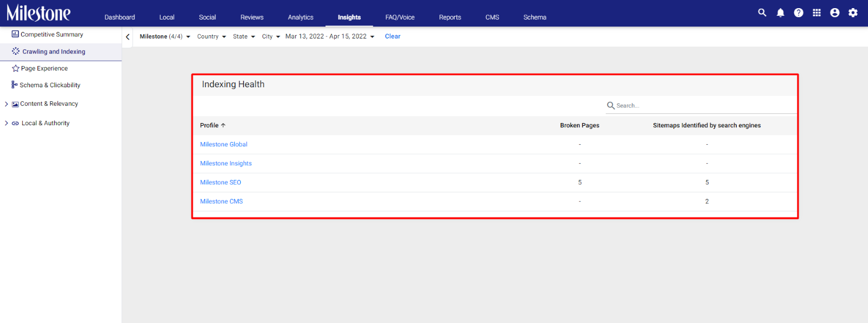Image resolution: width=868 pixels, height=323 pixels.
Task: Sort by the Broken Pages column header
Action: point(579,125)
